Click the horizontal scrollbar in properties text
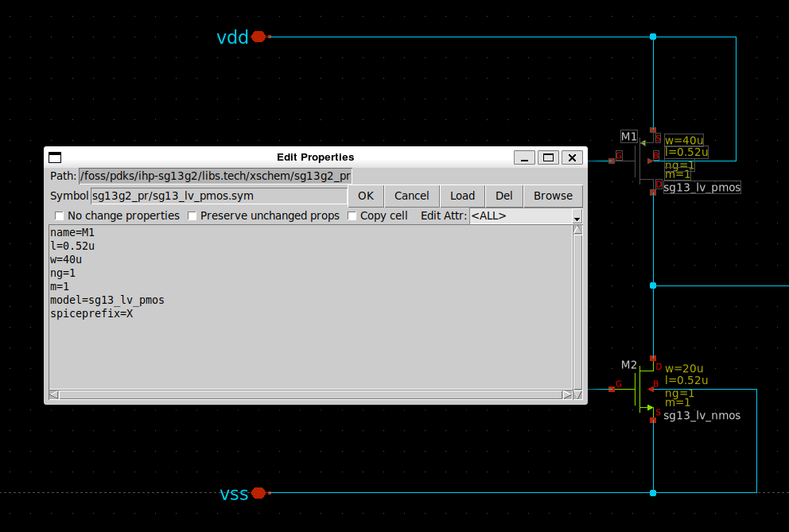The image size is (789, 532). point(310,394)
